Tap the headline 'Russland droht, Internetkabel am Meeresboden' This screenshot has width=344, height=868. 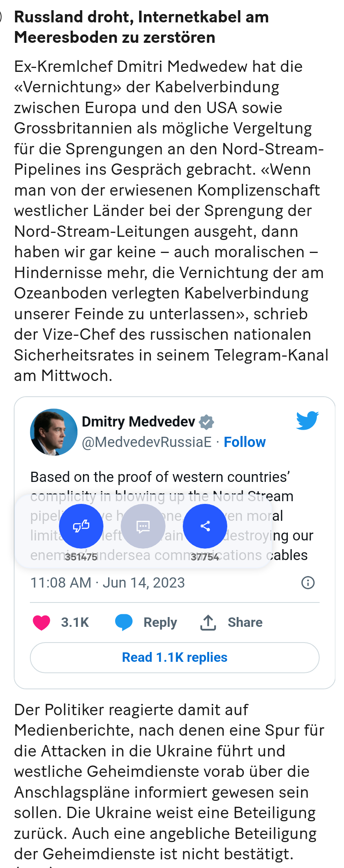[x=142, y=27]
